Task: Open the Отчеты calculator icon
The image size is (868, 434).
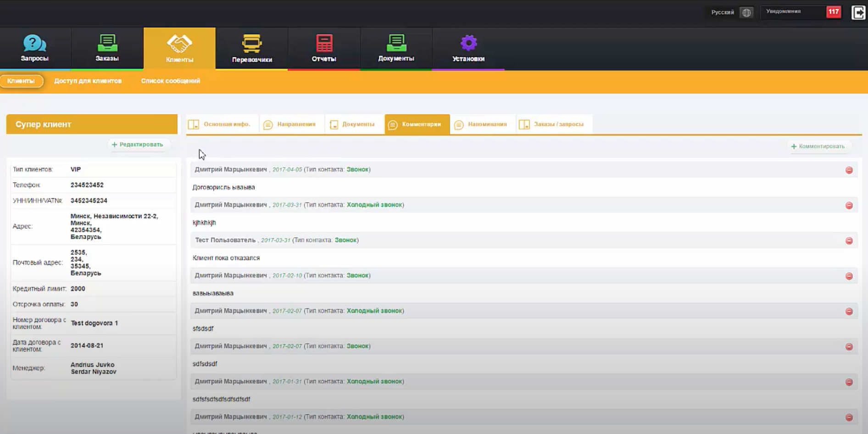Action: coord(324,44)
